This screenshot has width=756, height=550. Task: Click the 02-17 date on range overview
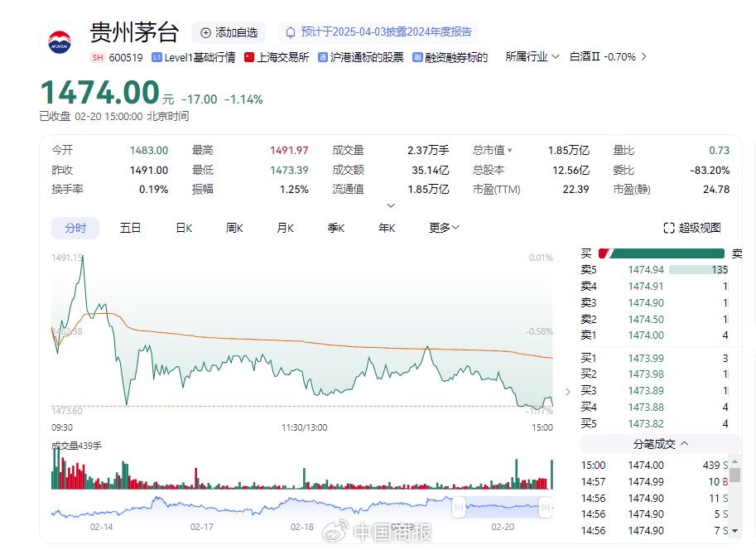201,528
